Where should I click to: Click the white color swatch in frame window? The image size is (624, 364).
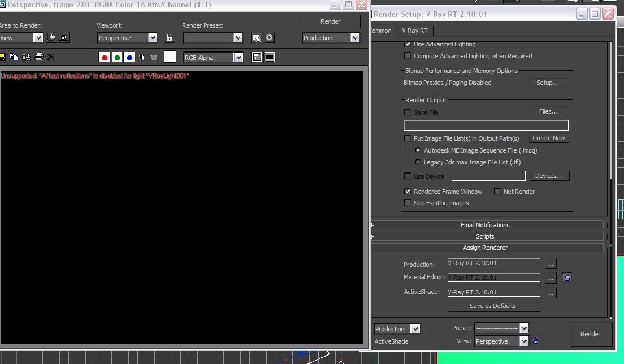(x=170, y=57)
